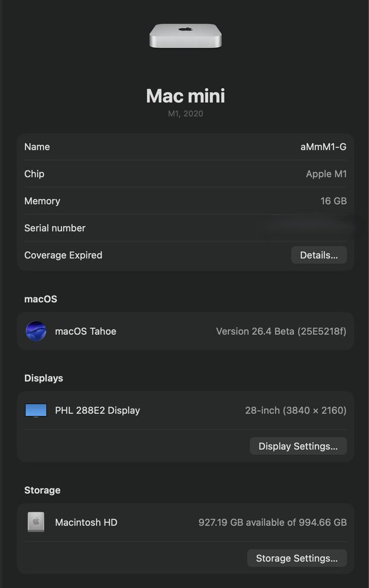Click the 28-inch resolution text
This screenshot has width=369, height=588.
[x=295, y=411]
